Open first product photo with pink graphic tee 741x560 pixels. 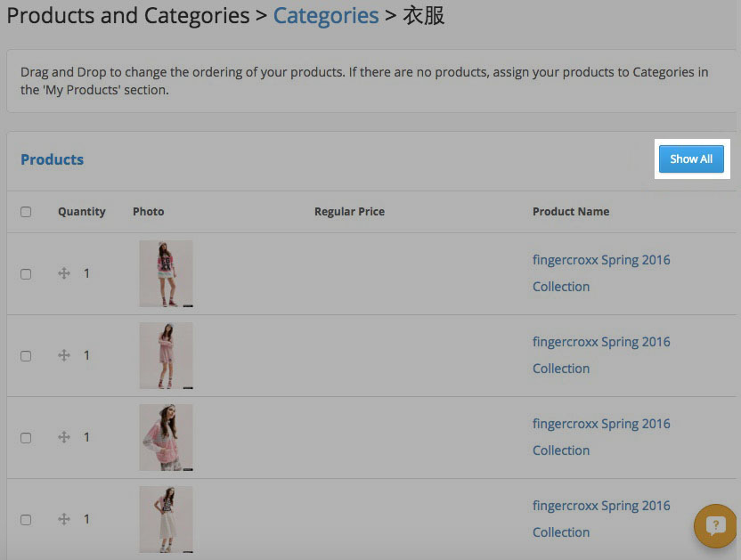pyautogui.click(x=166, y=273)
